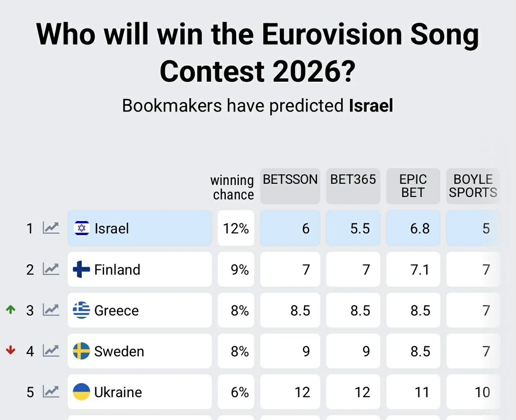Image resolution: width=516 pixels, height=420 pixels.
Task: Click Ukraine's BOYLE SPORTS odds of 10
Action: (473, 392)
